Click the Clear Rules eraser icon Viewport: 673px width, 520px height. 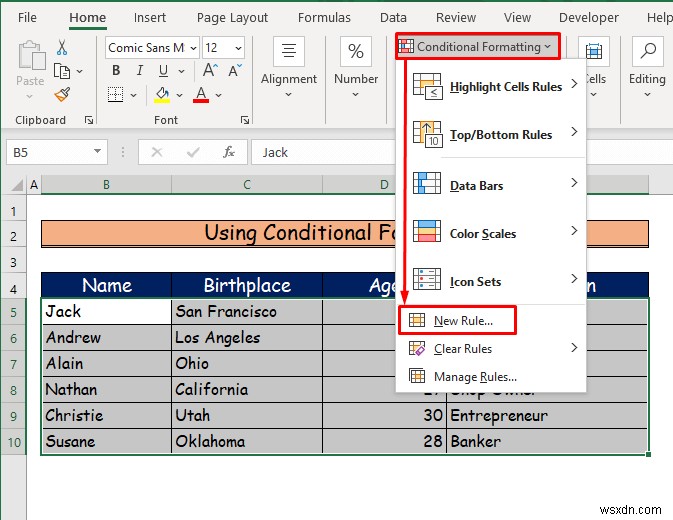[x=417, y=348]
